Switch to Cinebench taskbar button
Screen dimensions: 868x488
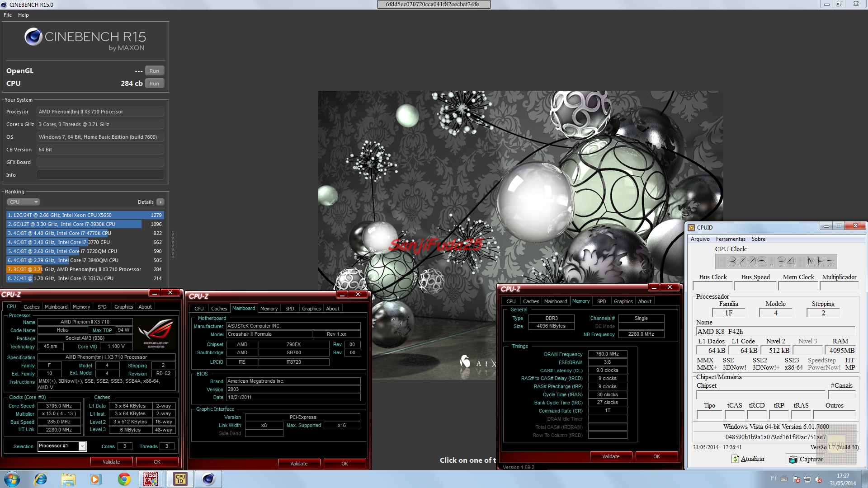(x=208, y=479)
